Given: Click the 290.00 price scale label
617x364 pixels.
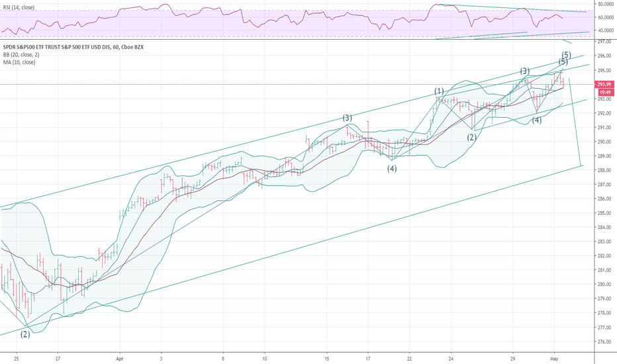Looking at the screenshot, I should (604, 142).
